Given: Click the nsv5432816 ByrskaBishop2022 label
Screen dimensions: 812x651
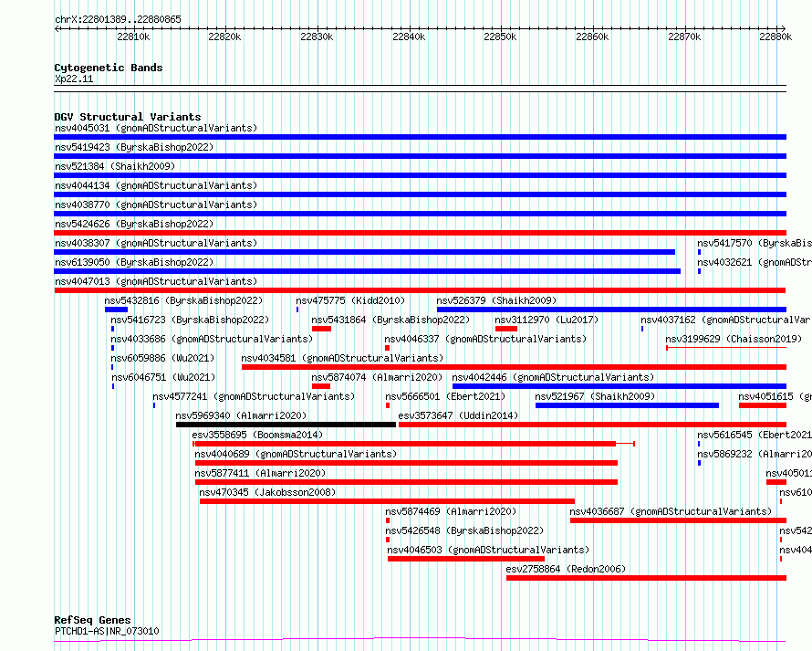Looking at the screenshot, I should point(183,300).
